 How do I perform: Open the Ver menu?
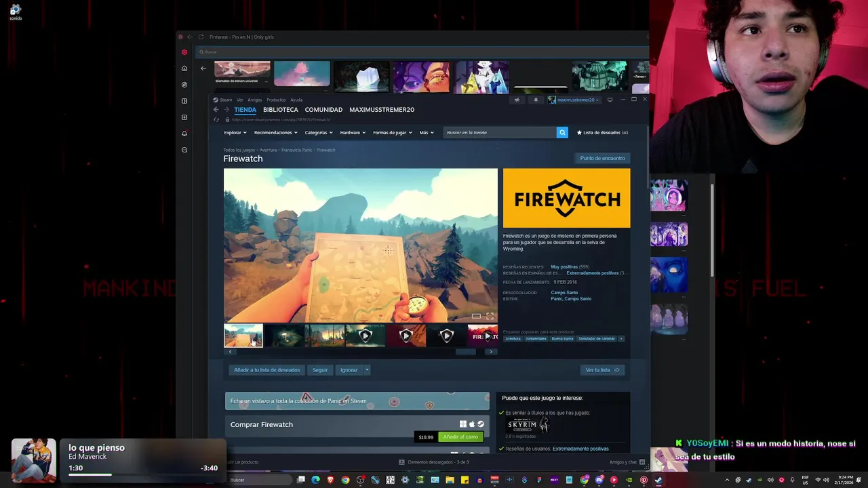[239, 100]
